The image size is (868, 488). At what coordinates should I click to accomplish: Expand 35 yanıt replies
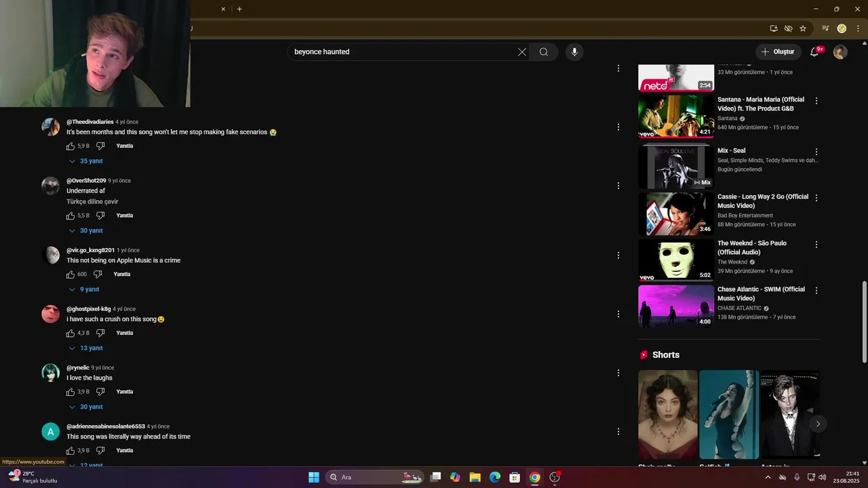coord(86,161)
